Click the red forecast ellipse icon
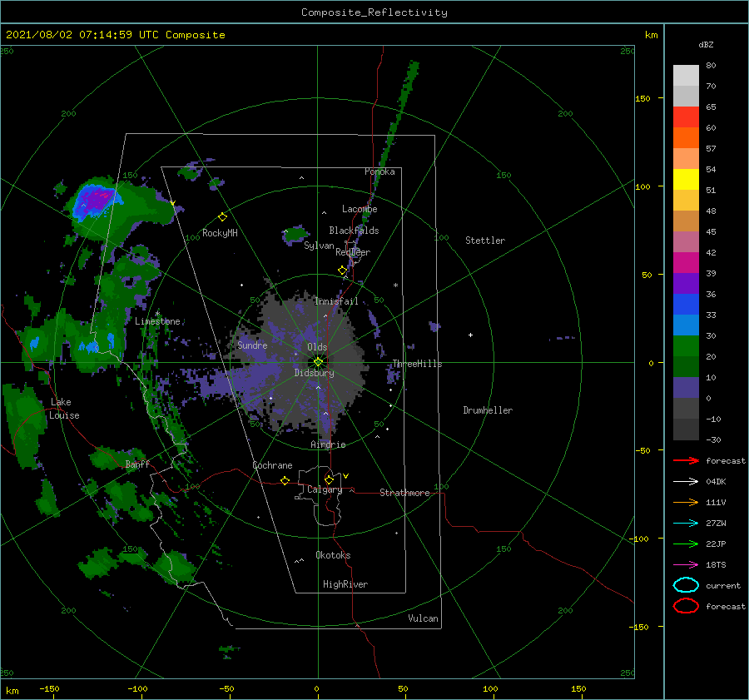The image size is (749, 700). (x=686, y=606)
